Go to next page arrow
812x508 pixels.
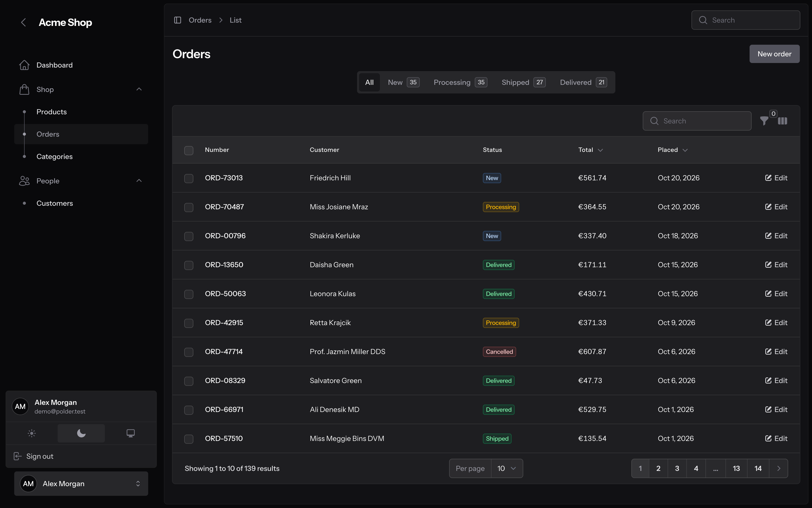pos(779,468)
